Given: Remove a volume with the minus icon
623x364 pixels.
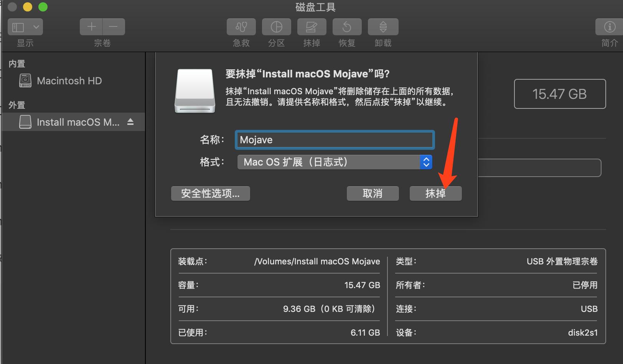Looking at the screenshot, I should [x=113, y=26].
